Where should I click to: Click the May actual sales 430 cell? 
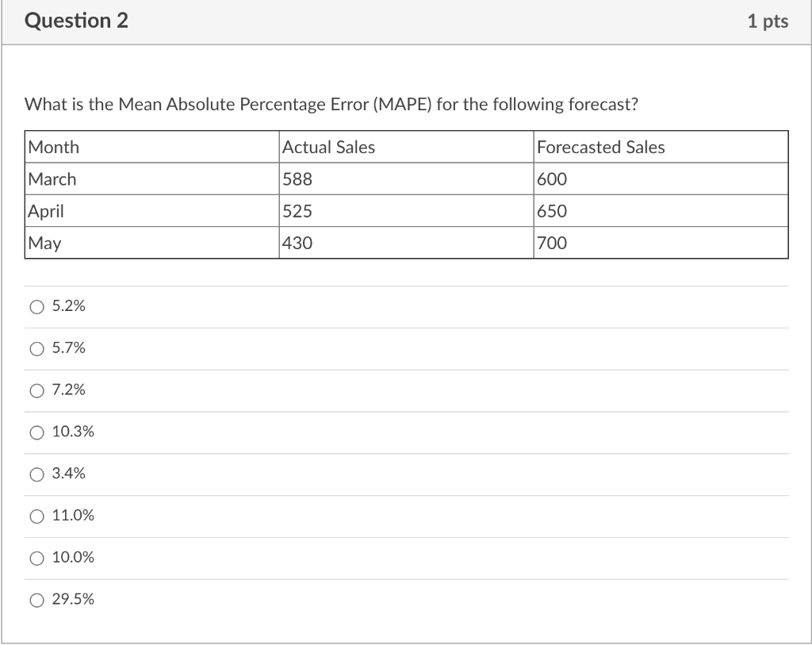pos(297,243)
